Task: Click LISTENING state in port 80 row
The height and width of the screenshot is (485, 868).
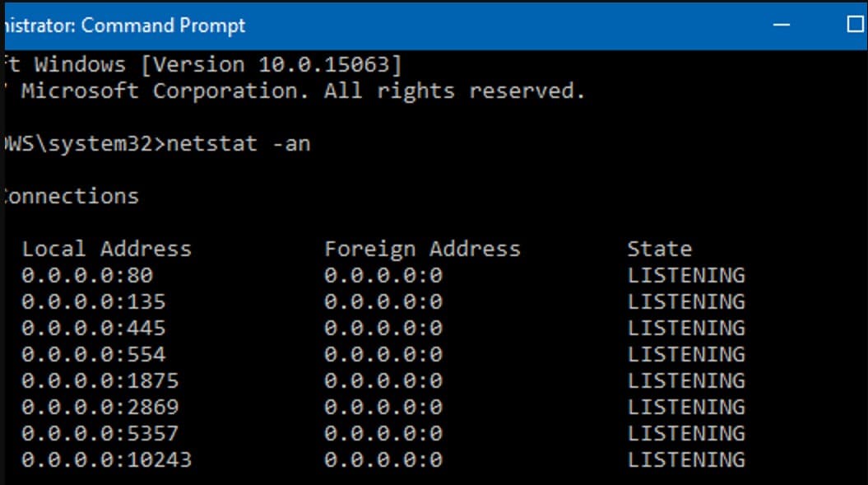Action: (686, 276)
